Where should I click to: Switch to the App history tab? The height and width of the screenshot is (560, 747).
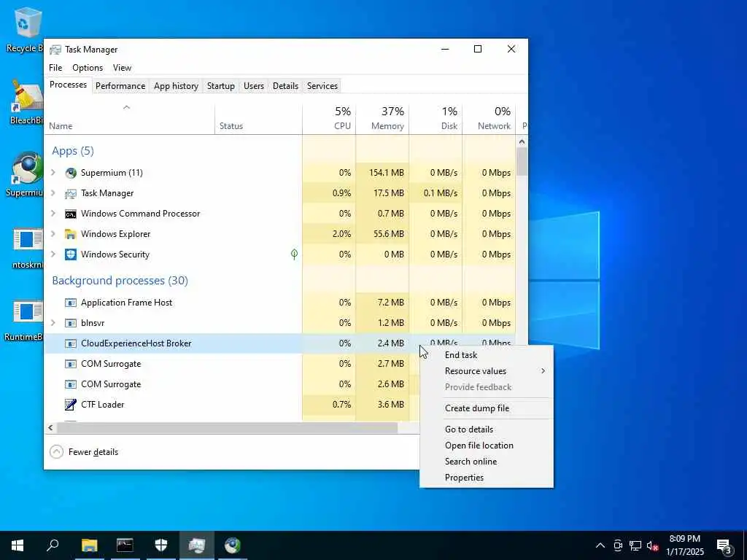(x=176, y=86)
